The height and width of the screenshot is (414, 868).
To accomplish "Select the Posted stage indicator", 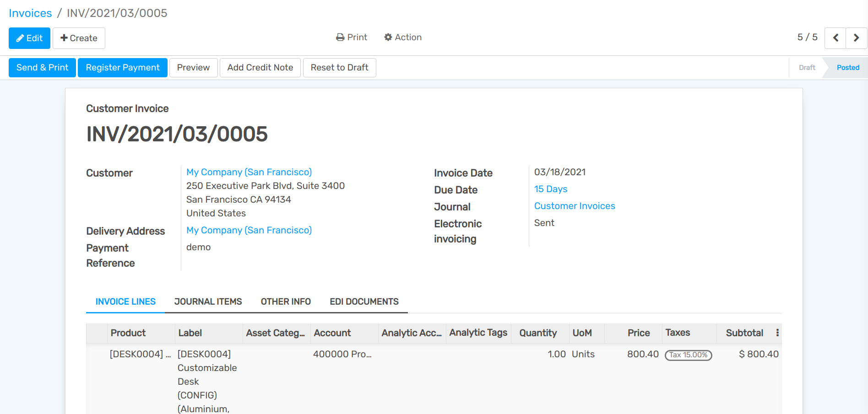I will coord(847,67).
